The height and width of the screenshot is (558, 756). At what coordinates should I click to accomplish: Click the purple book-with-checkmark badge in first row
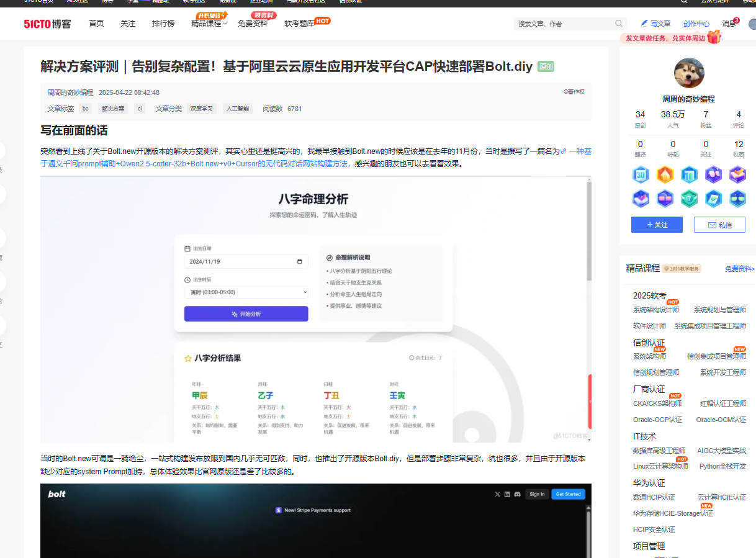pyautogui.click(x=737, y=174)
